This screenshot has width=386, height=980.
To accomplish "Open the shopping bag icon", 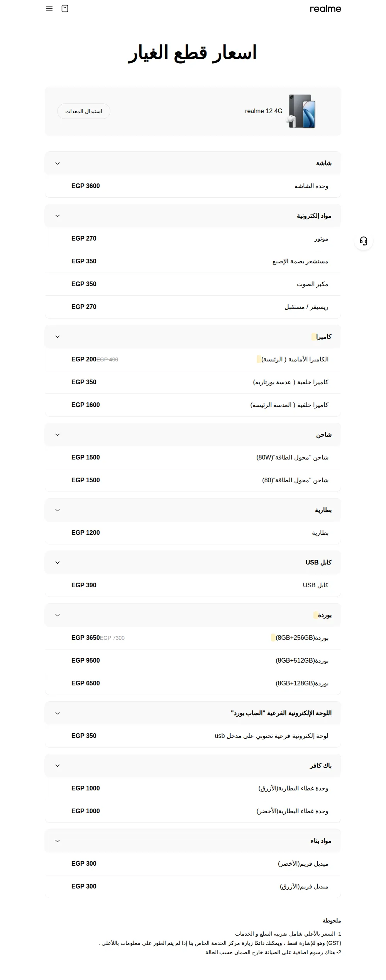I will pos(65,8).
